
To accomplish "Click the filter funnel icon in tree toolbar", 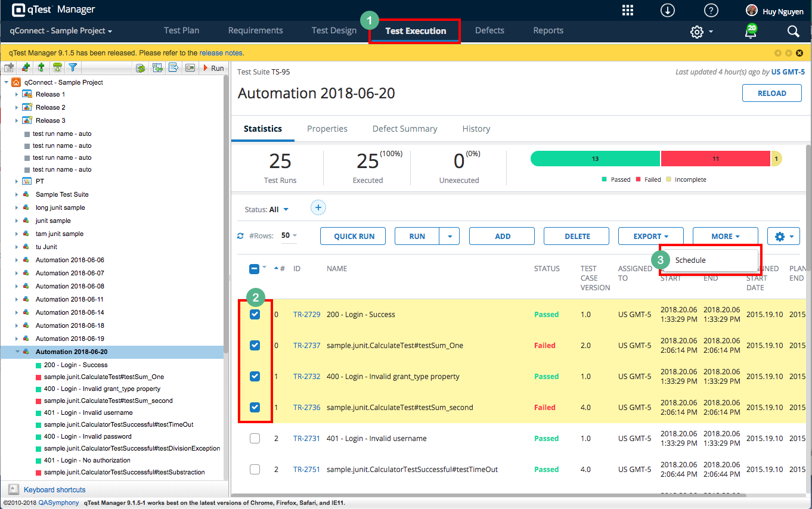I will point(73,68).
